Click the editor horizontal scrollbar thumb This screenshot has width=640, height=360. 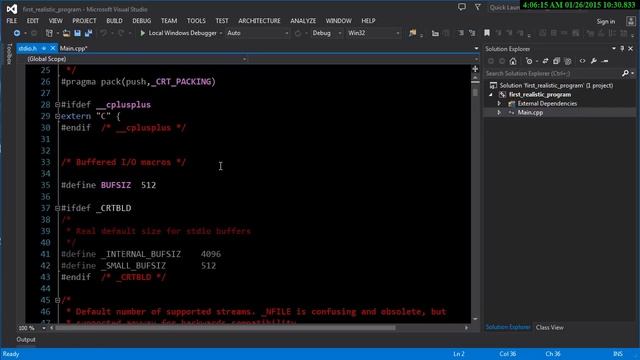[225, 328]
